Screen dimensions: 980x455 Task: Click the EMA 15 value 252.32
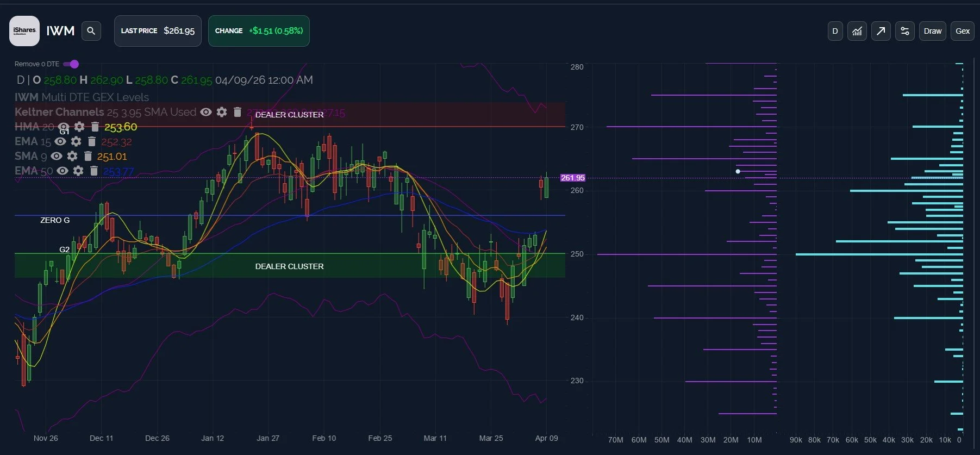pyautogui.click(x=116, y=142)
